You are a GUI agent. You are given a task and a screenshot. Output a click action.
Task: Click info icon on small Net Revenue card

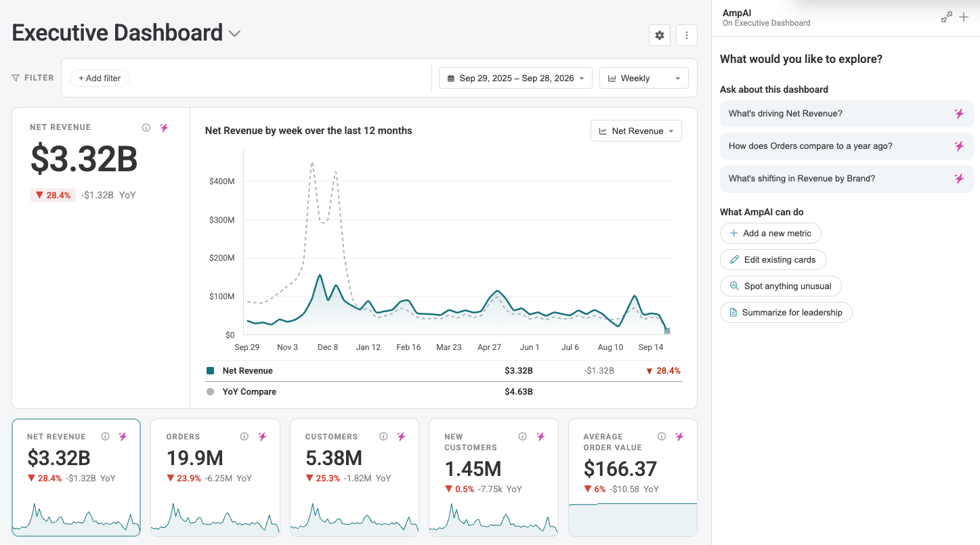click(x=105, y=437)
